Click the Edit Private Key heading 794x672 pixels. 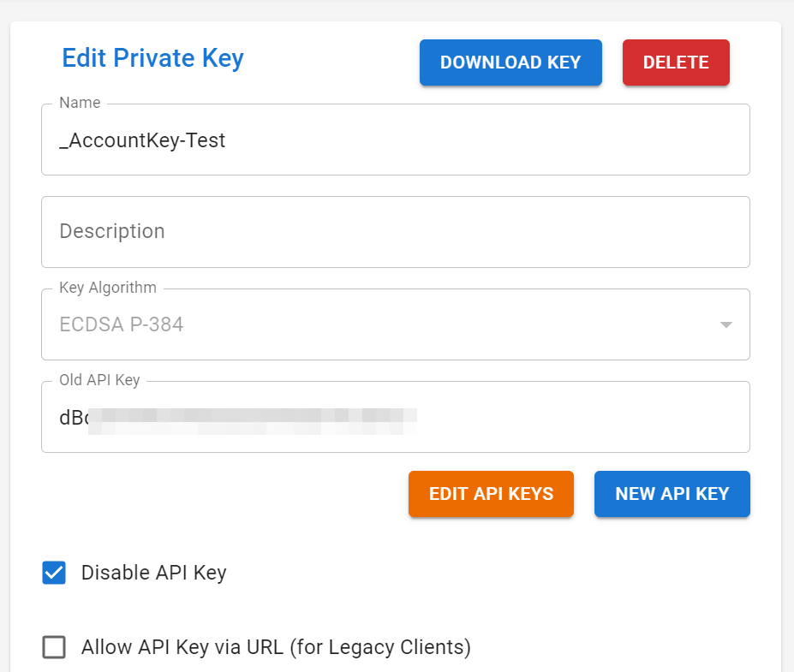(x=152, y=58)
